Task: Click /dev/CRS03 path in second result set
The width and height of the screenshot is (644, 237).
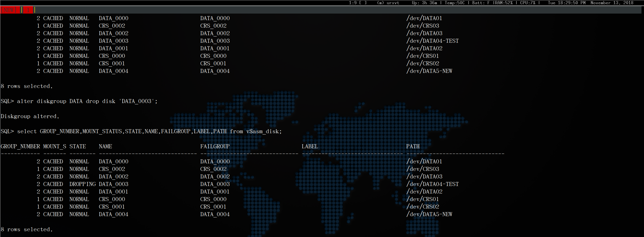Action: (423, 169)
